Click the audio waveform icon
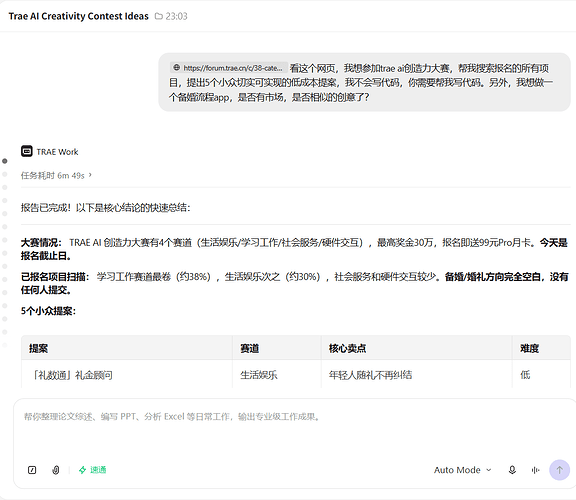 [535, 470]
